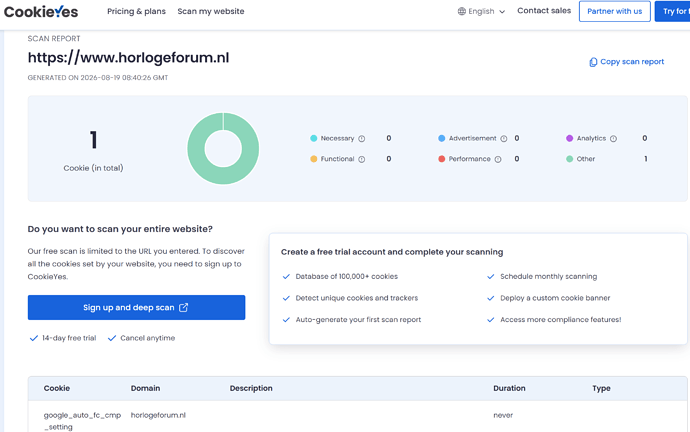Click Copy scan report link
The width and height of the screenshot is (690, 432).
pyautogui.click(x=627, y=62)
